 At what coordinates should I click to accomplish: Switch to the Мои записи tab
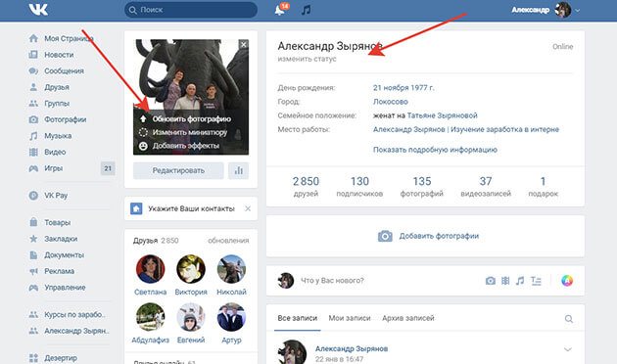[350, 318]
